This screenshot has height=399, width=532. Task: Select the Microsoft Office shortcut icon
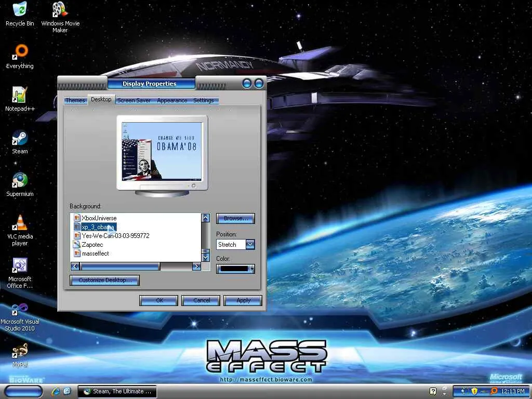point(20,273)
